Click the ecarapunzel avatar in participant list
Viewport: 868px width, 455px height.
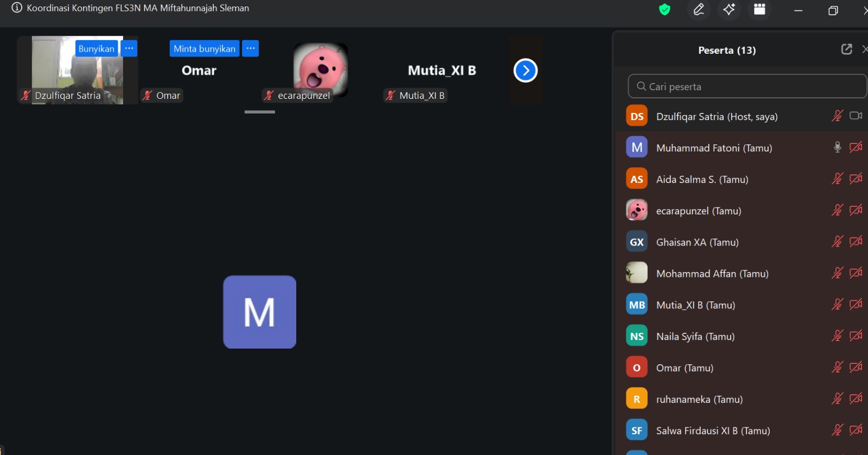click(x=637, y=210)
